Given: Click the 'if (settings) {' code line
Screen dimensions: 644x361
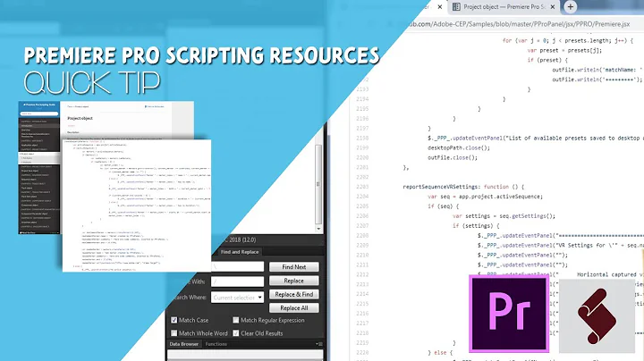Looking at the screenshot, I should coord(476,225).
